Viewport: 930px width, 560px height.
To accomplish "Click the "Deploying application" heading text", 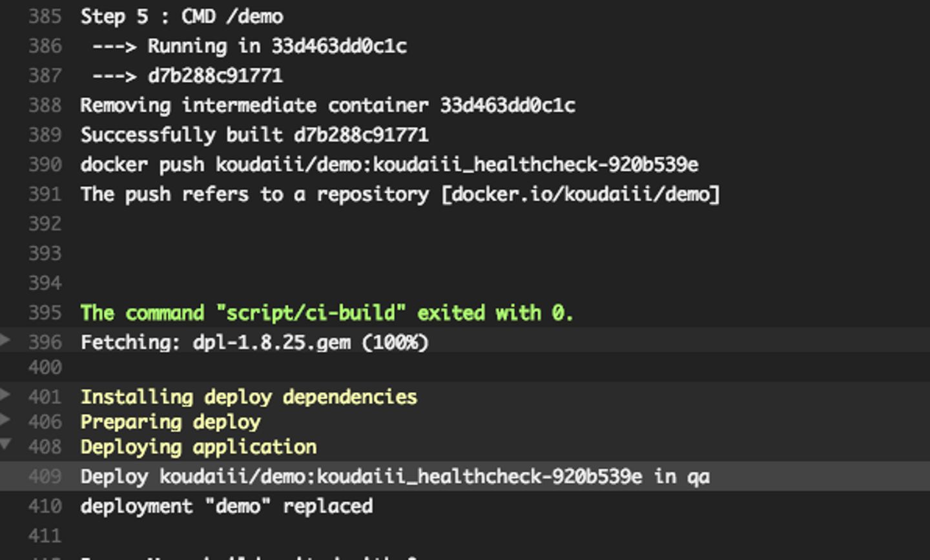I will pyautogui.click(x=198, y=447).
